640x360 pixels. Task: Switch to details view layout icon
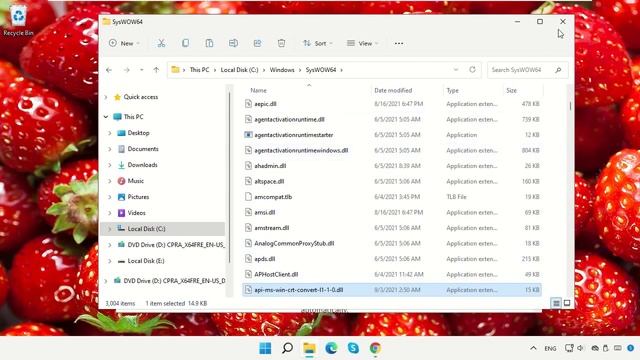pos(556,303)
